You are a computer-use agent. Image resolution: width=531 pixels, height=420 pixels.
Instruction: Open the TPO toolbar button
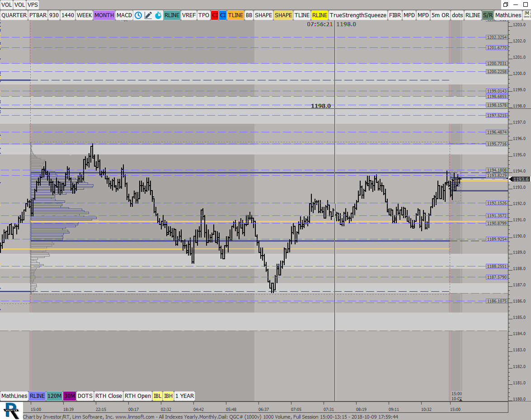(203, 15)
